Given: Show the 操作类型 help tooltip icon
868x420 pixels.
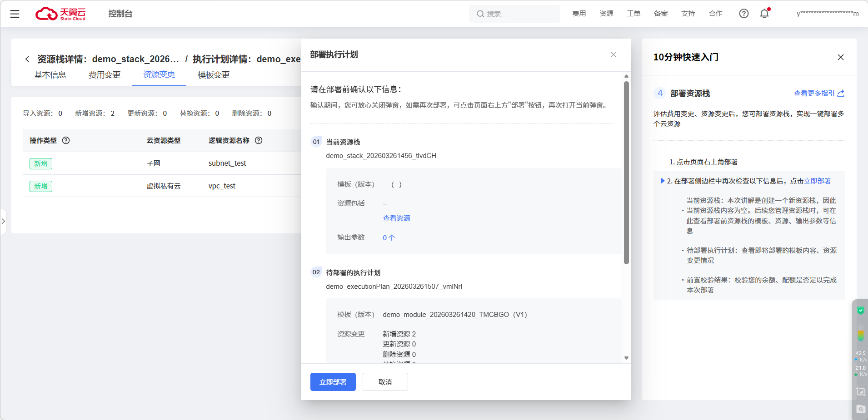Looking at the screenshot, I should (x=66, y=140).
